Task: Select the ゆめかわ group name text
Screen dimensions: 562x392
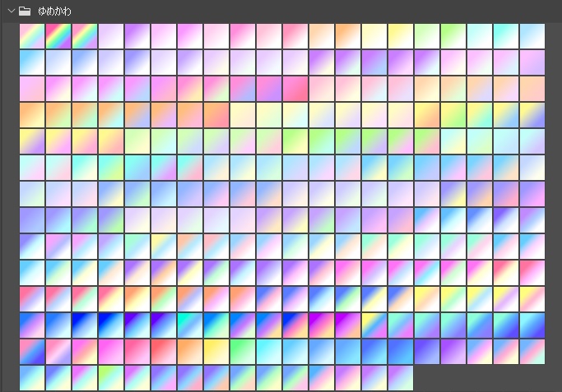Action: [54, 12]
